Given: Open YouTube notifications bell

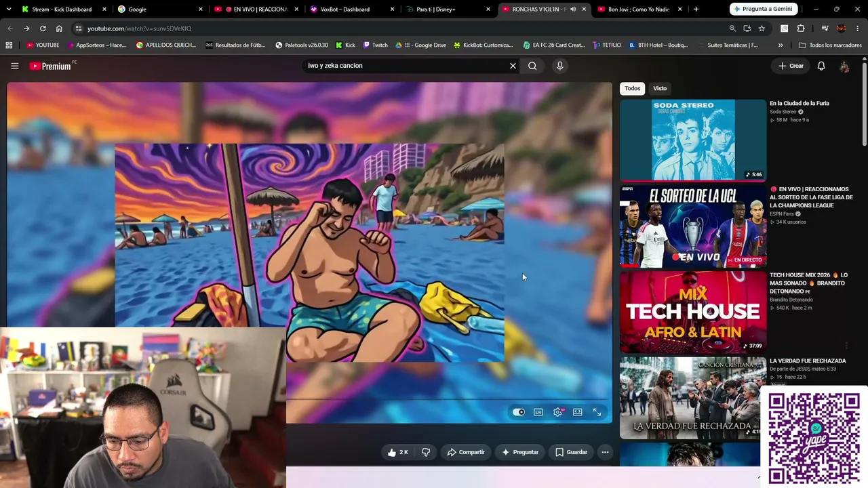Looking at the screenshot, I should (x=821, y=66).
